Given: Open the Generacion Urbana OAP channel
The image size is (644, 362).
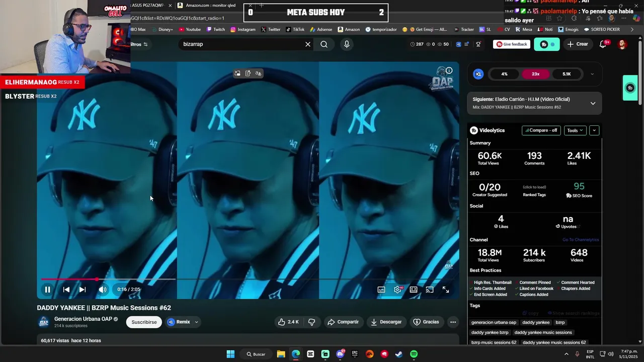Looking at the screenshot, I should (83, 319).
